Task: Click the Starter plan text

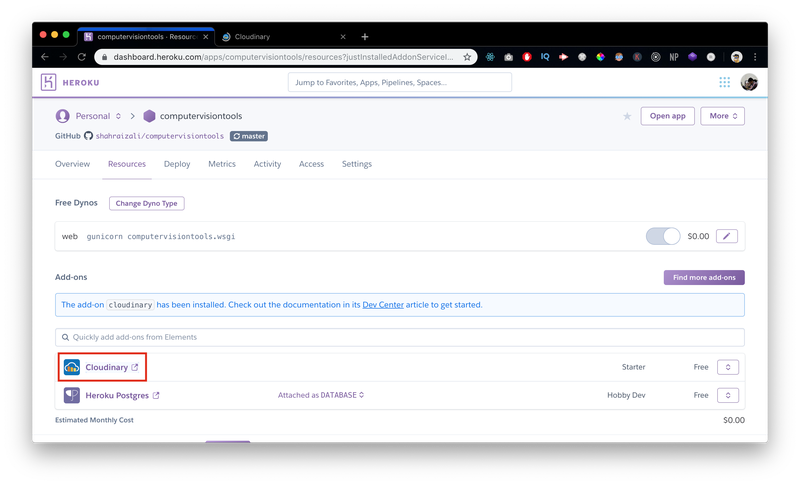Action: (634, 367)
